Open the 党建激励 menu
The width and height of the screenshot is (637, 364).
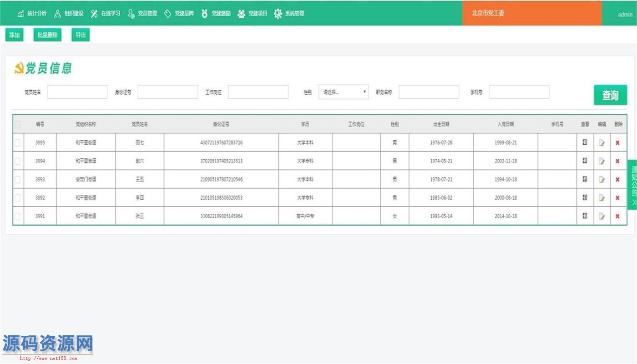pos(216,14)
